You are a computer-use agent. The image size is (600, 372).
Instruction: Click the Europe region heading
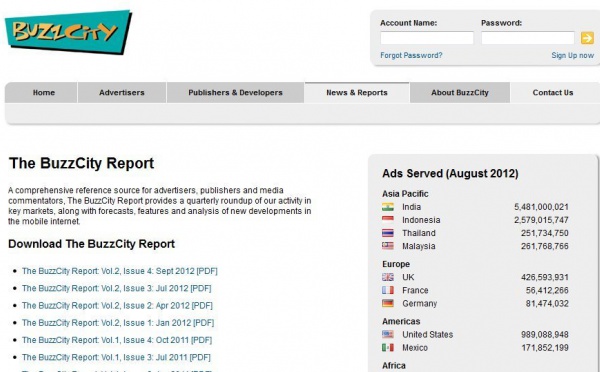pos(396,264)
